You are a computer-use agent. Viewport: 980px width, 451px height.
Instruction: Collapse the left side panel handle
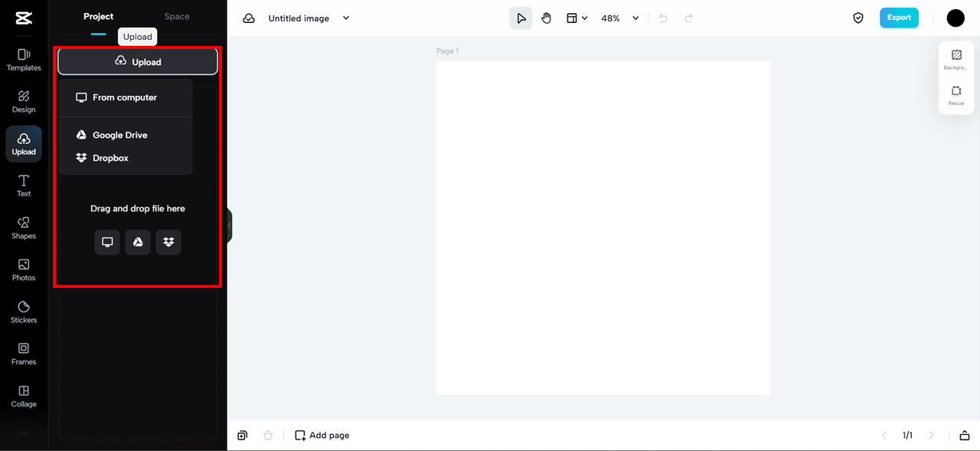tap(230, 226)
